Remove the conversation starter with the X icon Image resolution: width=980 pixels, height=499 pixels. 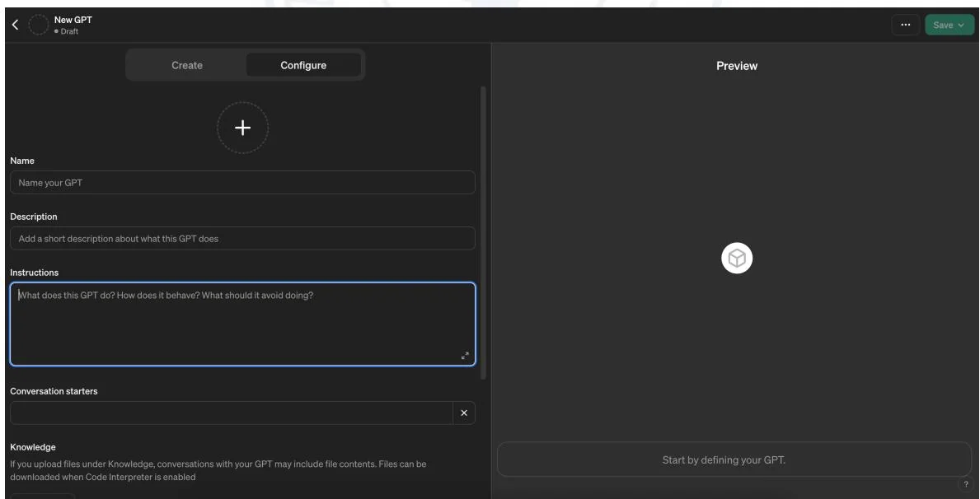point(463,413)
